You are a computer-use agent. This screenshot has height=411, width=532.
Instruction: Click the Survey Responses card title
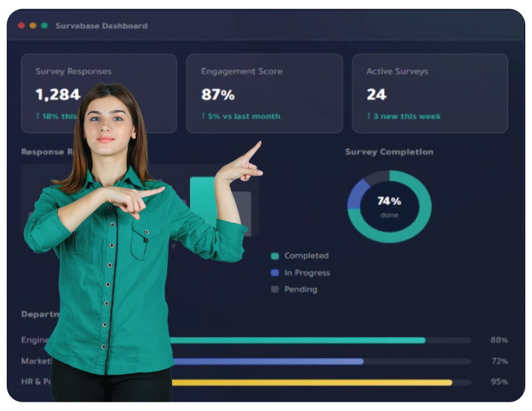click(x=73, y=71)
